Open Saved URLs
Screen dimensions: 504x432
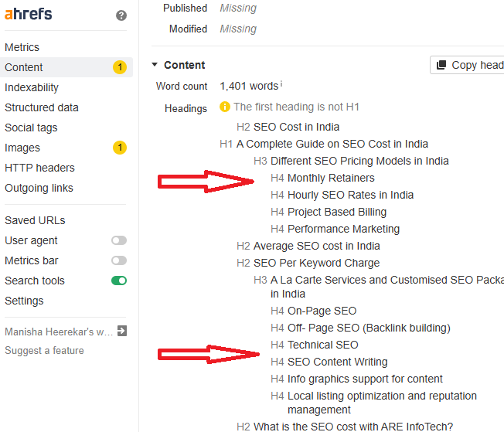(35, 220)
